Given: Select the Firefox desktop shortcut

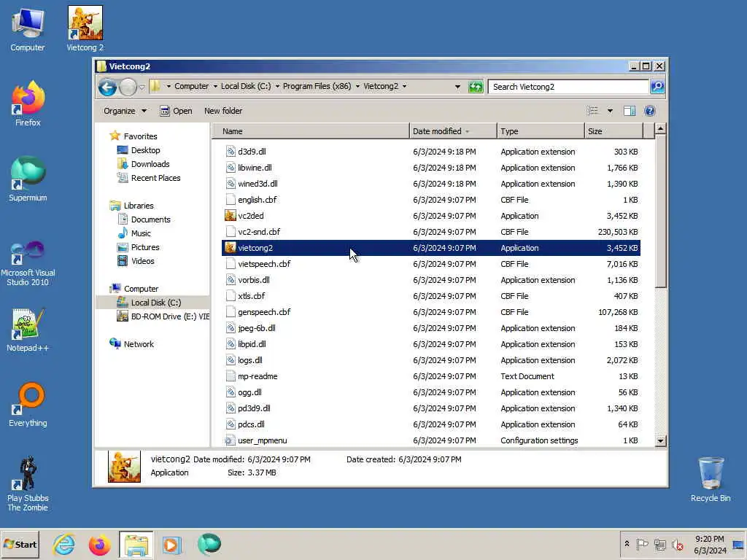Looking at the screenshot, I should (x=28, y=104).
